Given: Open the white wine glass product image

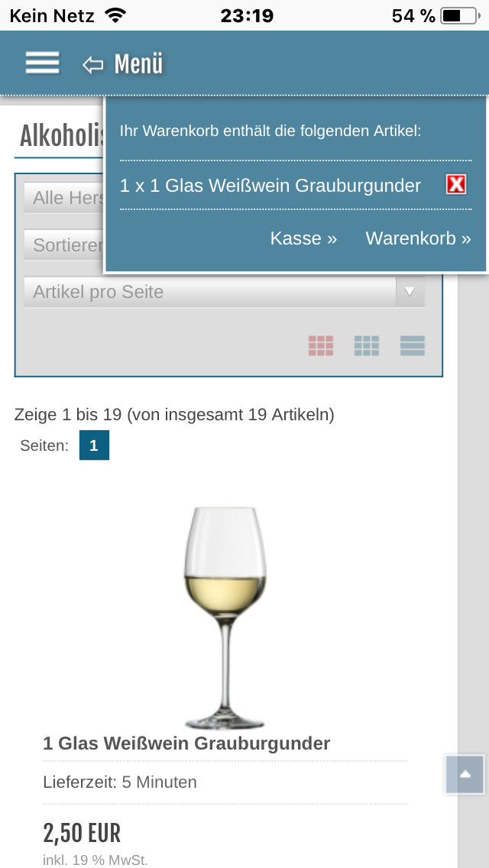Looking at the screenshot, I should pos(225,618).
